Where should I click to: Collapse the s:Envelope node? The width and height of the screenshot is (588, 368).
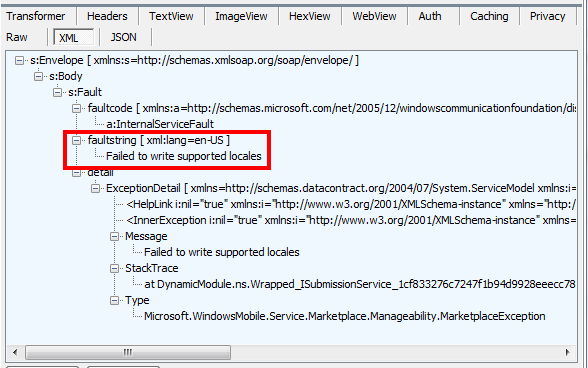(19, 60)
